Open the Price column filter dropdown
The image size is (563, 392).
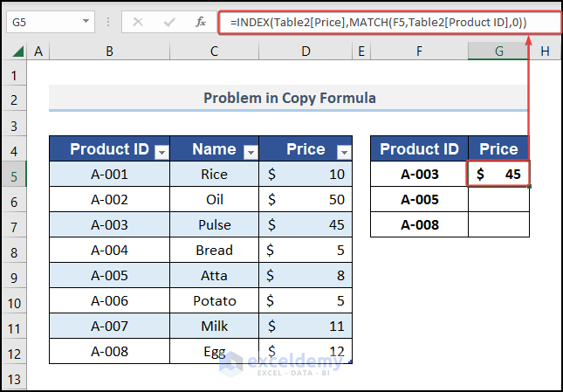point(343,152)
